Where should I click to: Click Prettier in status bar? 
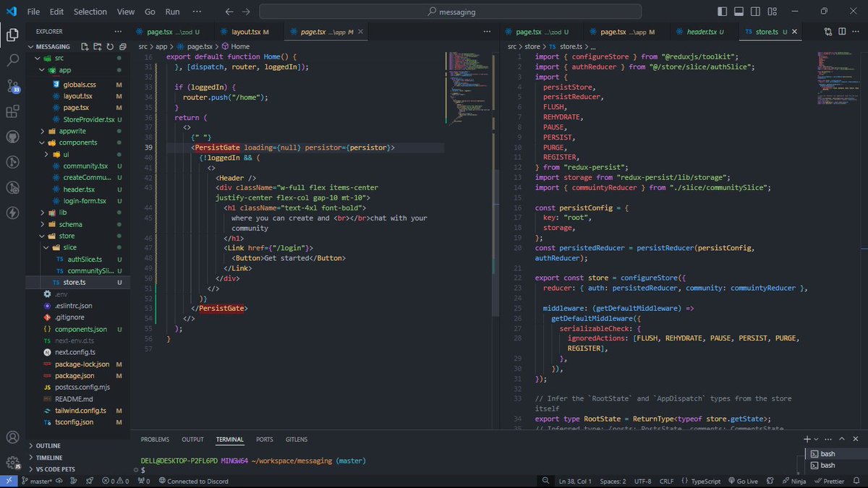(828, 481)
